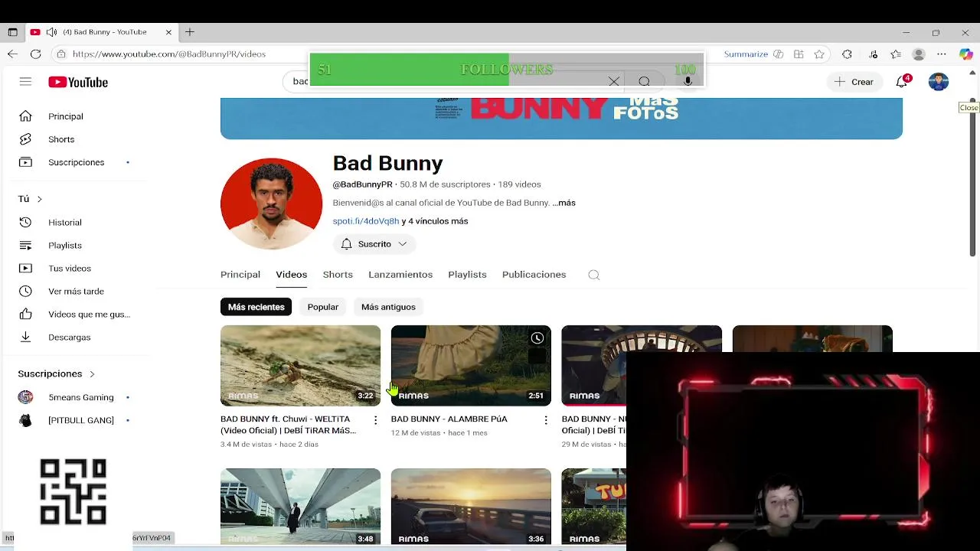Click the browser address bar URL
Image resolution: width=980 pixels, height=551 pixels.
[x=169, y=54]
